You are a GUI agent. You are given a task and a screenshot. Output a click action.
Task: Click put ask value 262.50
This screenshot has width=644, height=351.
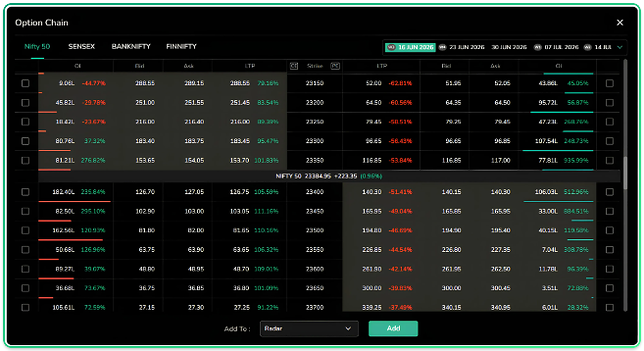pyautogui.click(x=500, y=269)
